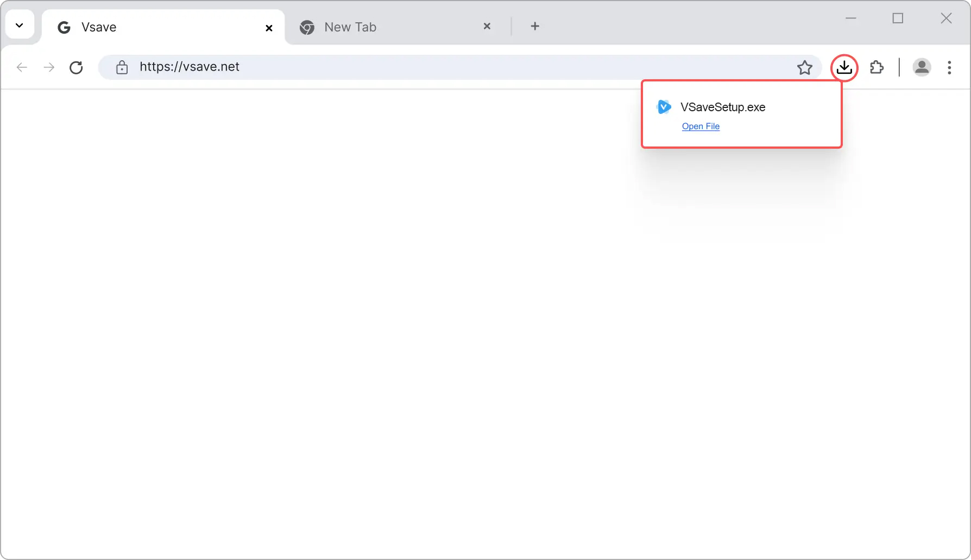Close the New Tab tab
971x560 pixels.
click(x=487, y=26)
